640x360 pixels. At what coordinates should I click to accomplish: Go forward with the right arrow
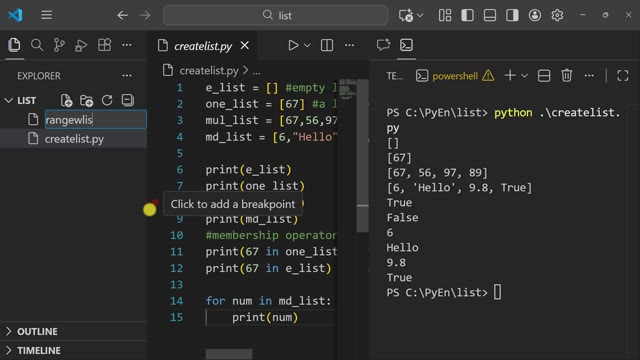click(145, 16)
